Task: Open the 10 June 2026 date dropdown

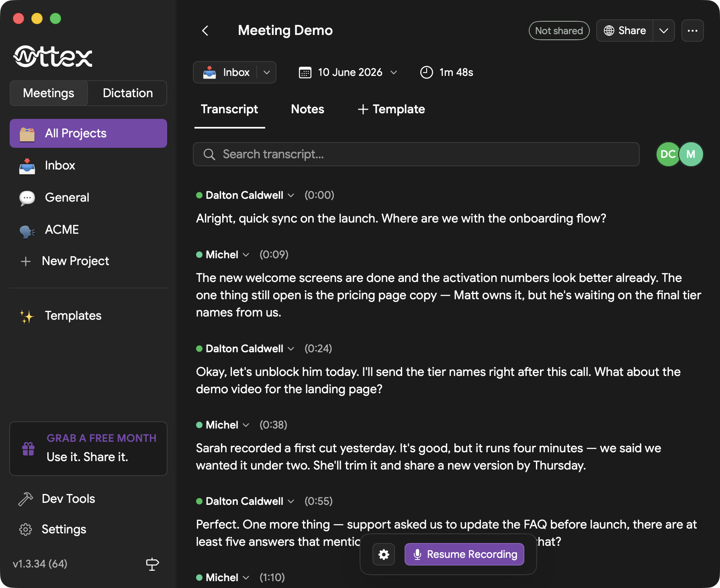Action: (x=394, y=72)
